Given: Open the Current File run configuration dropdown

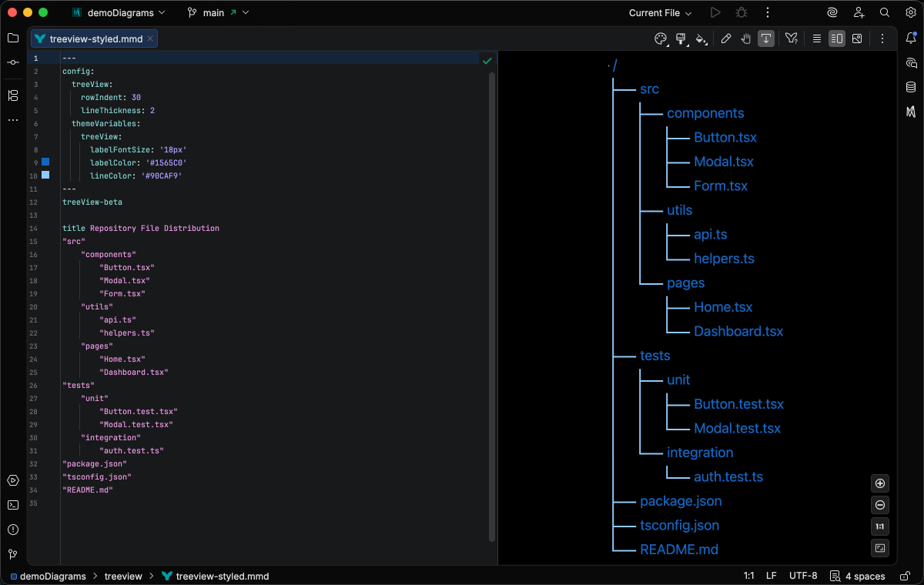Looking at the screenshot, I should 658,12.
